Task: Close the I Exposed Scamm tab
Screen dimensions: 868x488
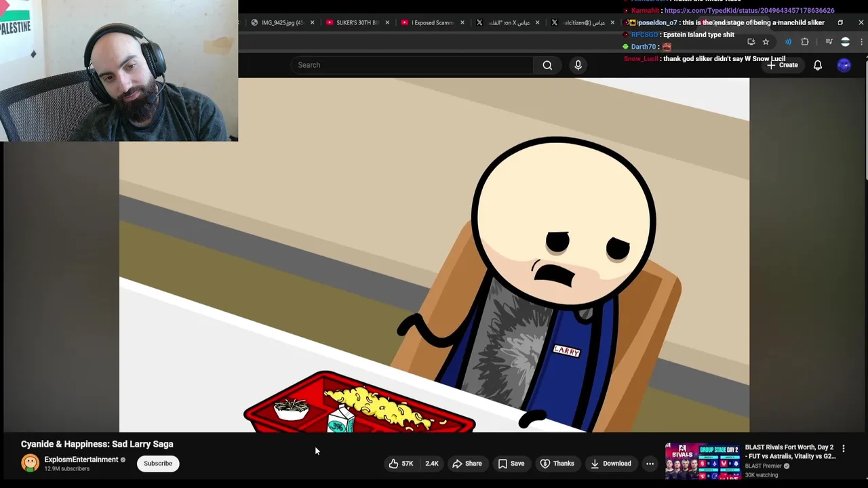Action: pos(462,22)
